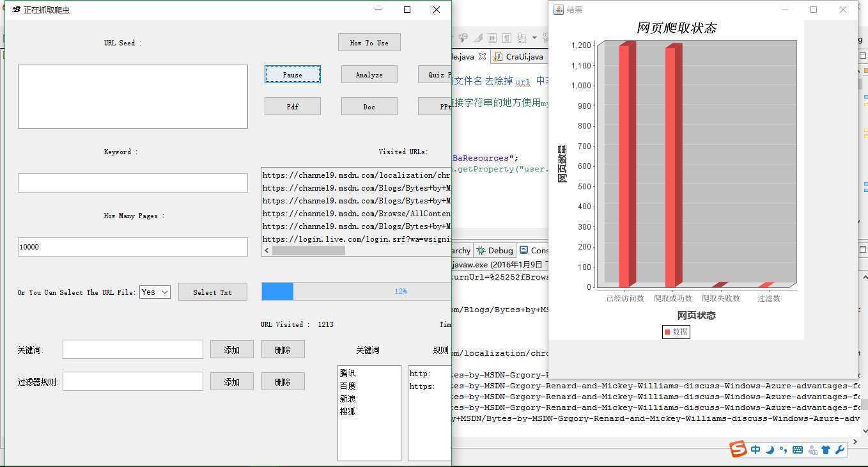Open the Hierarchy tab in Eclipse
Image resolution: width=868 pixels, height=467 pixels.
(x=461, y=250)
